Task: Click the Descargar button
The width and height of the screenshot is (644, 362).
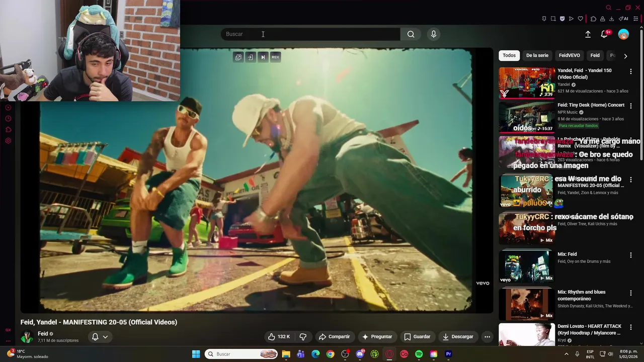Action: pyautogui.click(x=458, y=336)
